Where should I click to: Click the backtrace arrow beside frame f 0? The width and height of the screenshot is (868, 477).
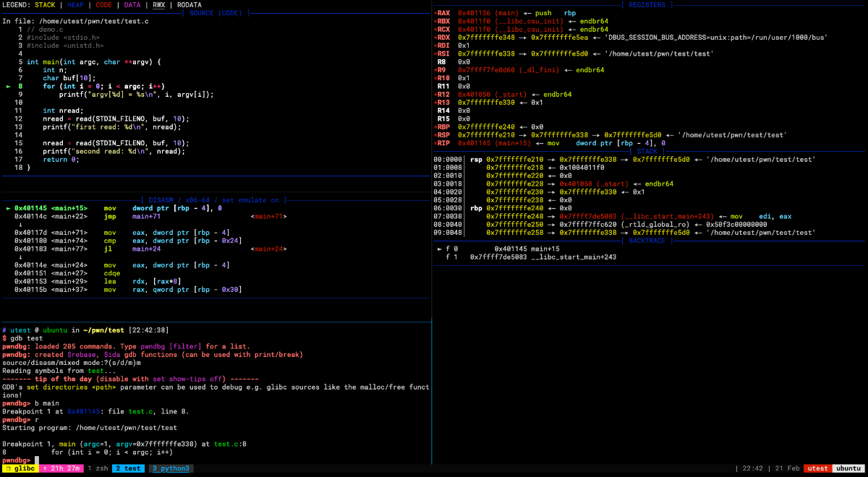click(441, 249)
